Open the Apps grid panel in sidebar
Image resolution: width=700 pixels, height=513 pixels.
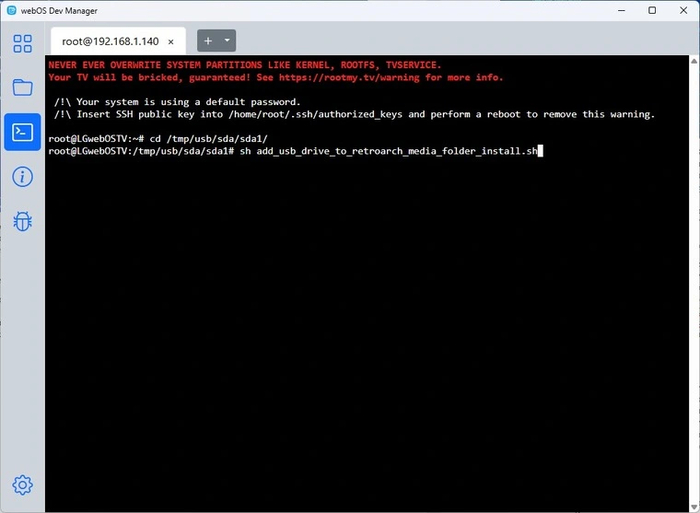click(22, 44)
